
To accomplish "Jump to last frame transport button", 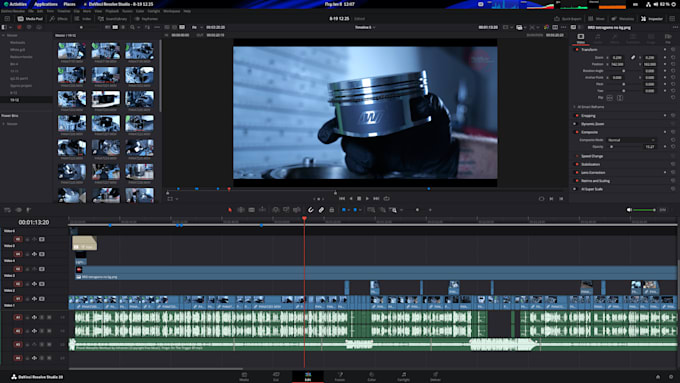I will [x=376, y=199].
